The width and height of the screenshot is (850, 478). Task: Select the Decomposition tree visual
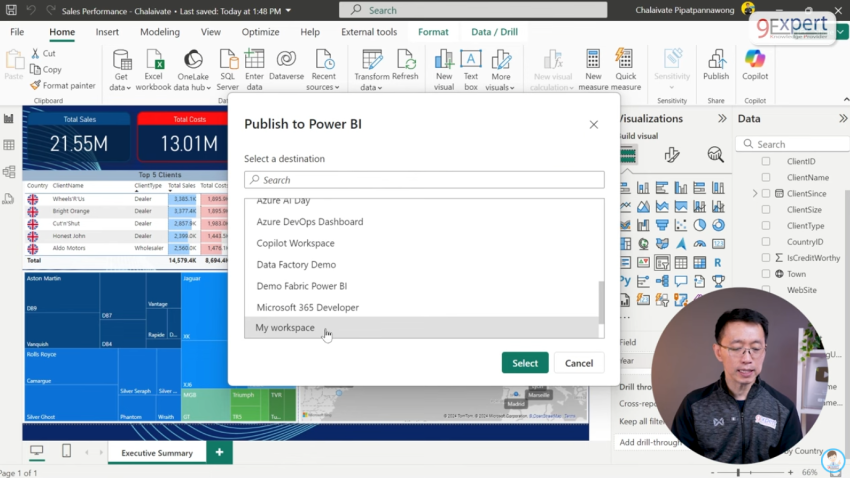point(662,281)
